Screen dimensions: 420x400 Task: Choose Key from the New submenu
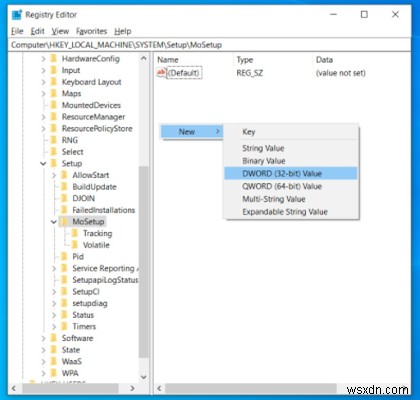click(x=291, y=132)
